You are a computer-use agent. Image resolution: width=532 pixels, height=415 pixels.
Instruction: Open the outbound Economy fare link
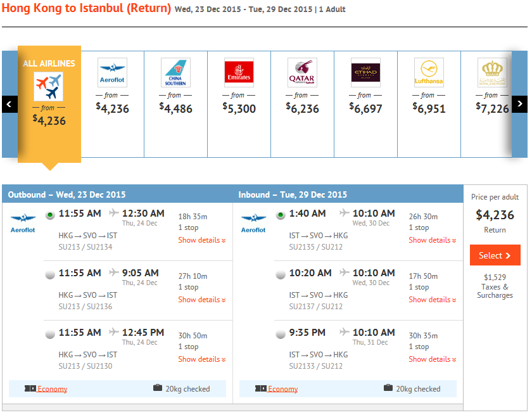click(52, 389)
